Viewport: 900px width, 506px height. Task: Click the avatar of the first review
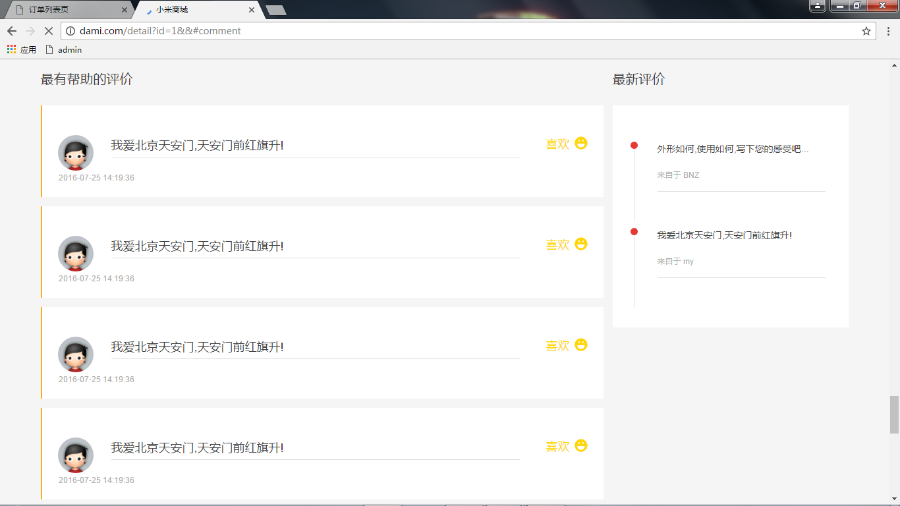[x=76, y=153]
